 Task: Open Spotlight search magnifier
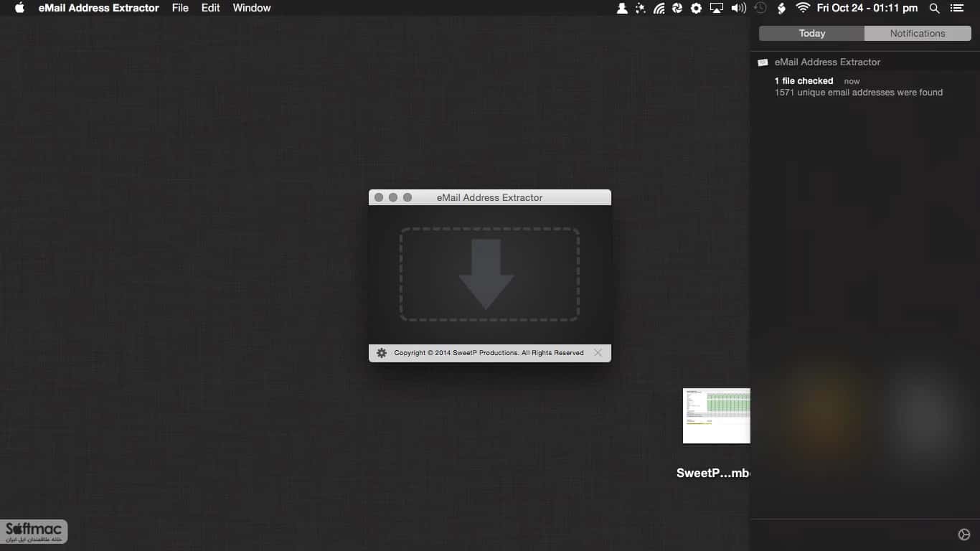pos(934,8)
